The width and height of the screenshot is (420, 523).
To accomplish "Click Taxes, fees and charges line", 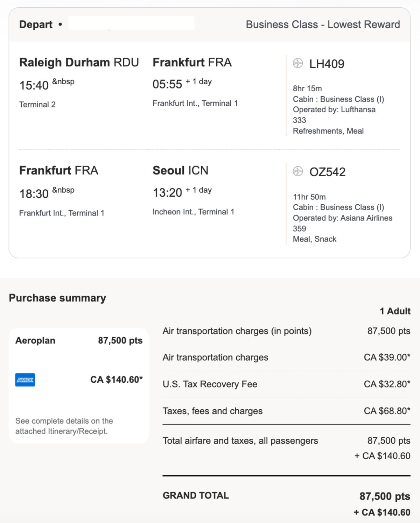I will point(286,411).
